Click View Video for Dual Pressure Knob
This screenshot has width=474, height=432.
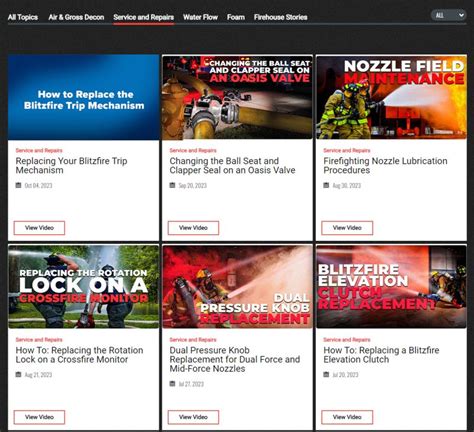(193, 417)
